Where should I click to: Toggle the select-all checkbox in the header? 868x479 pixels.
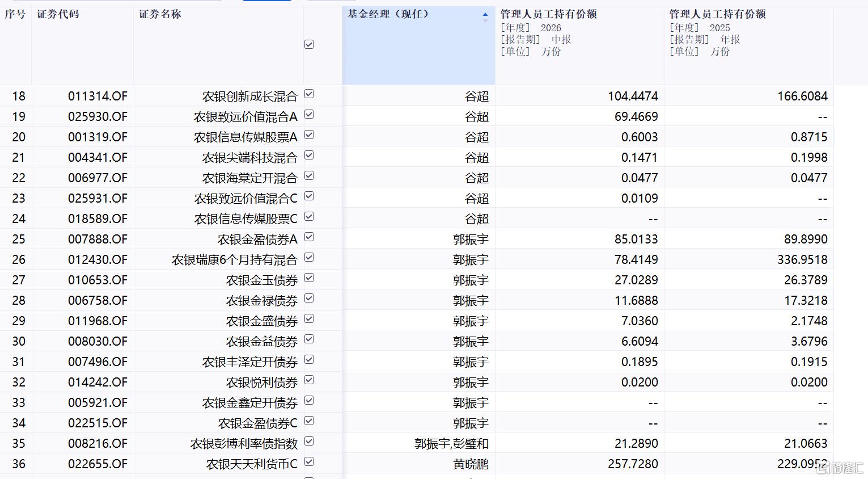pos(309,44)
